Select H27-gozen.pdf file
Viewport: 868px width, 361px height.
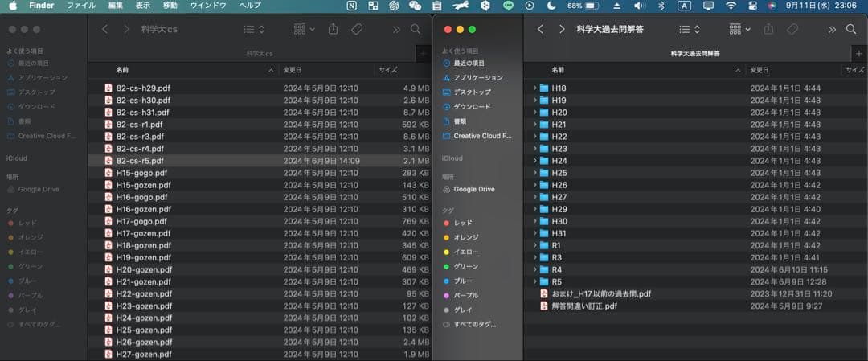click(x=260, y=355)
